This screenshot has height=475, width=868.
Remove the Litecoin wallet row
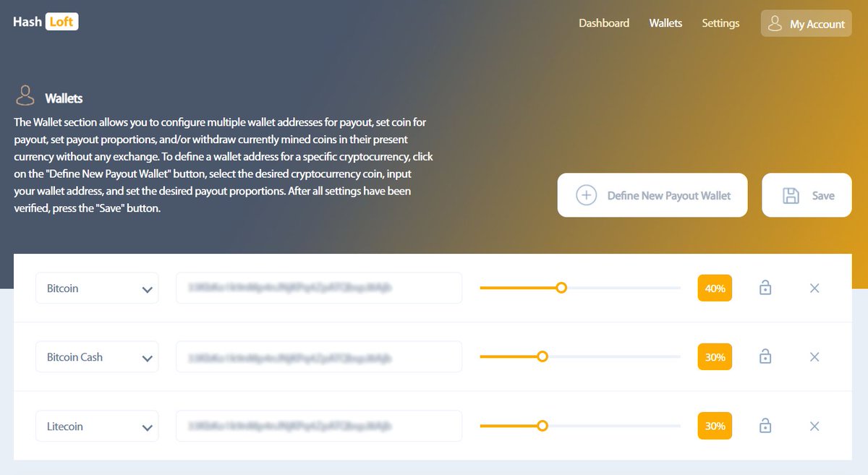point(814,427)
